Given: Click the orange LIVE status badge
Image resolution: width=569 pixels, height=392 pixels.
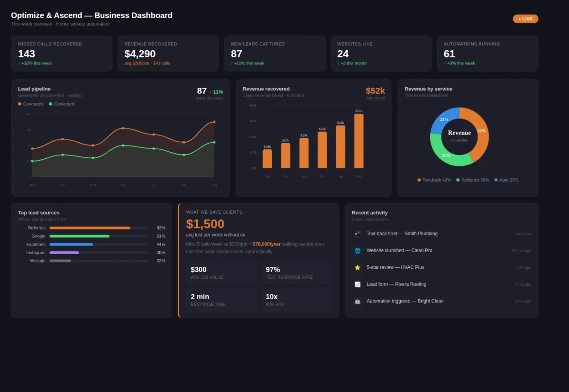Looking at the screenshot, I should [525, 19].
